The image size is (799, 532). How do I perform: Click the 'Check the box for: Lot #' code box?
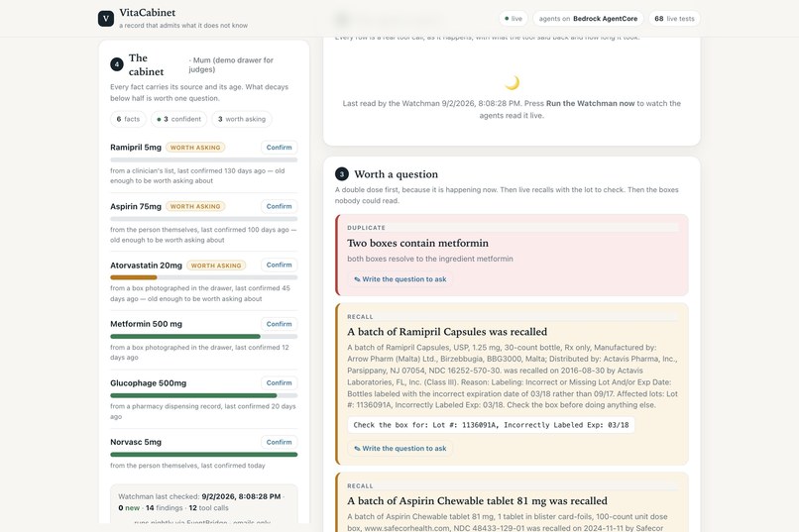(x=492, y=425)
